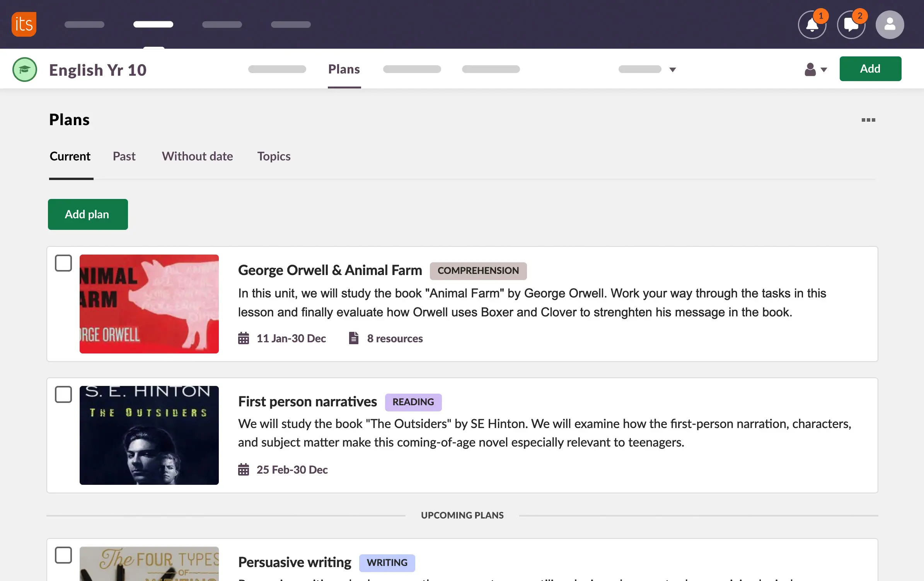Click the green course graduation cap icon
Image resolution: width=924 pixels, height=581 pixels.
tap(25, 70)
